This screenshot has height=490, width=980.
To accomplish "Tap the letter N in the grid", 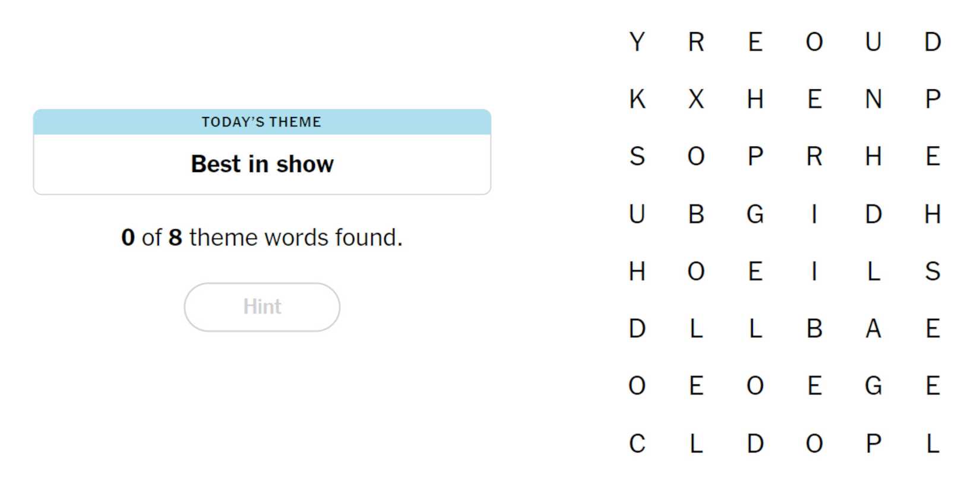I will click(x=873, y=99).
